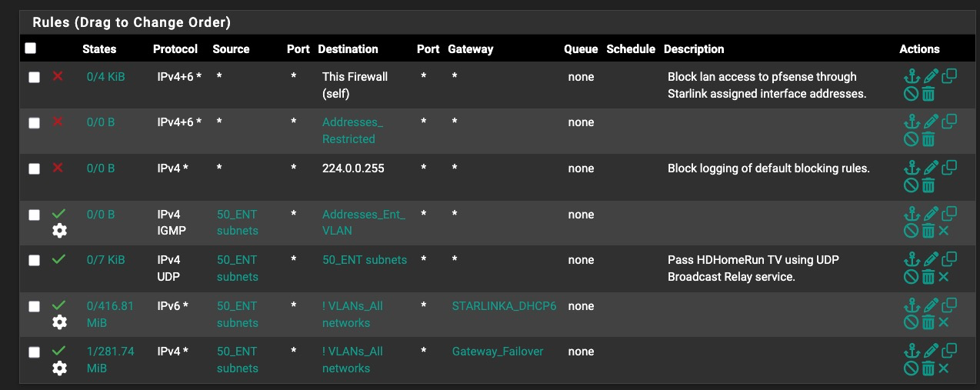Disable the HDHomeRun TV pass rule
This screenshot has height=390, width=980.
pos(912,277)
